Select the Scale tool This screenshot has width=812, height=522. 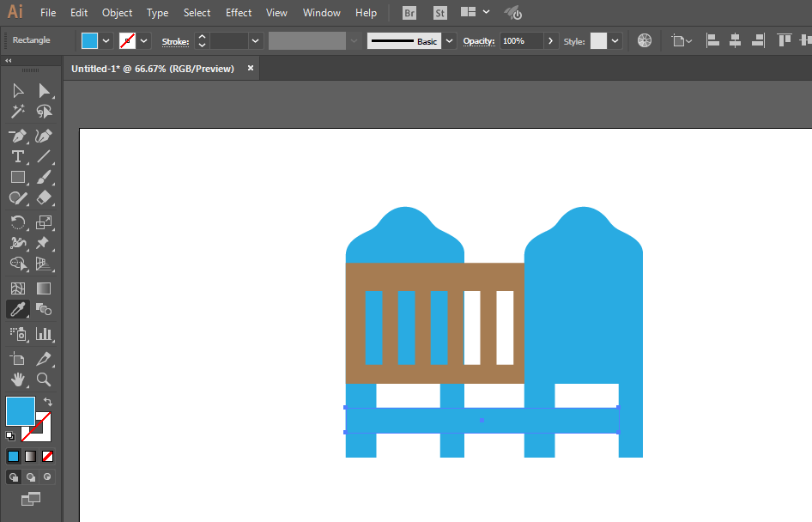tap(44, 222)
